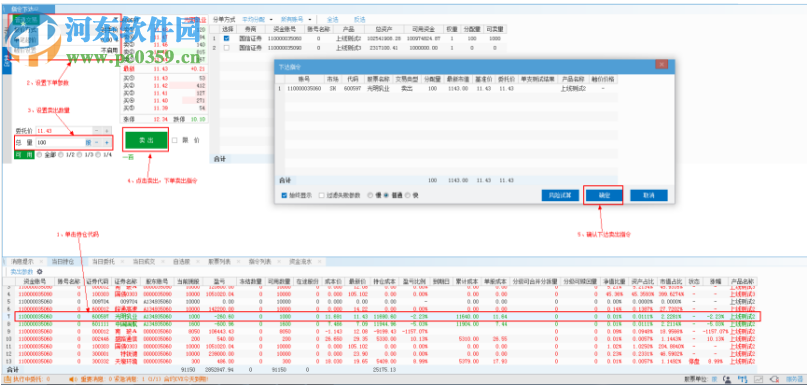
Task: Open the chart icon in status bar
Action: click(x=758, y=379)
